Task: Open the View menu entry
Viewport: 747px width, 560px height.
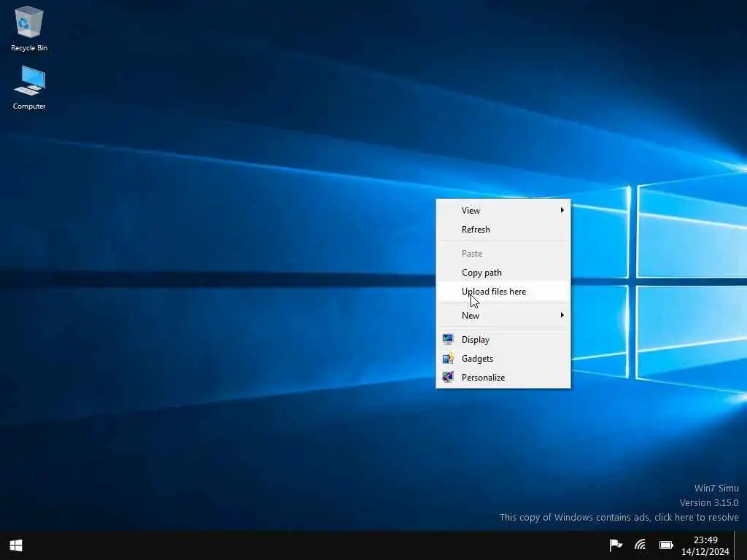Action: point(503,211)
